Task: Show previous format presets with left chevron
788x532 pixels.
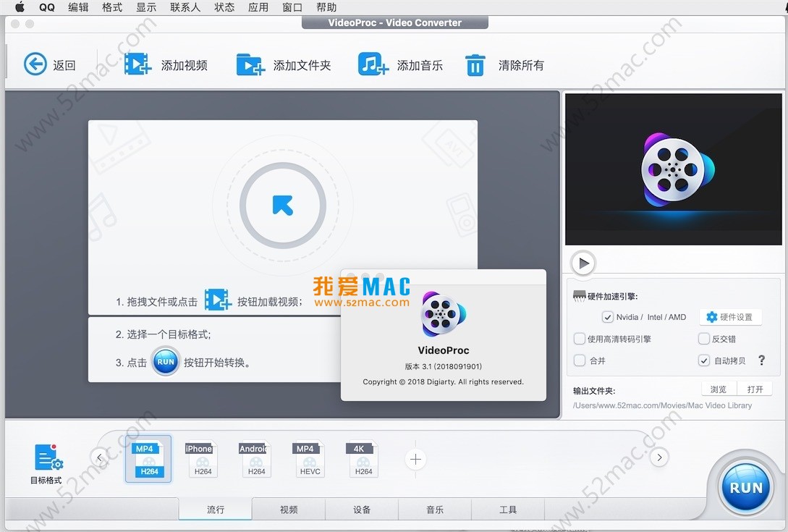Action: pyautogui.click(x=100, y=457)
